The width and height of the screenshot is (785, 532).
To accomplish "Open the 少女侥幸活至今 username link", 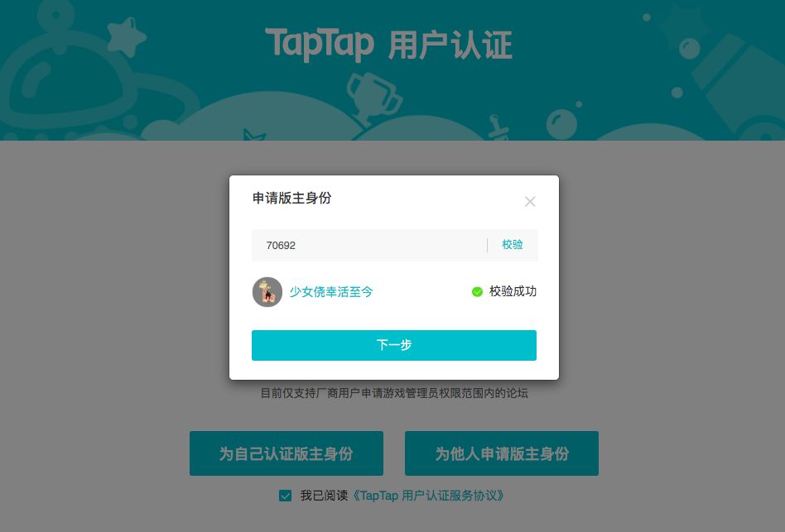I will click(331, 292).
